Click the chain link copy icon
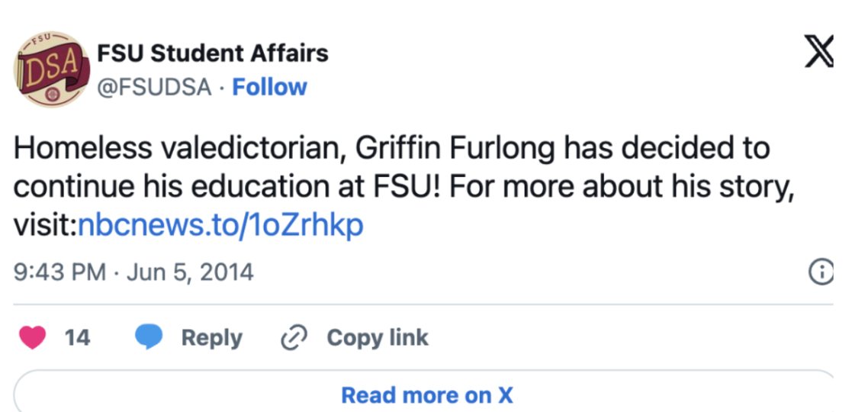The image size is (868, 412). pyautogui.click(x=294, y=338)
